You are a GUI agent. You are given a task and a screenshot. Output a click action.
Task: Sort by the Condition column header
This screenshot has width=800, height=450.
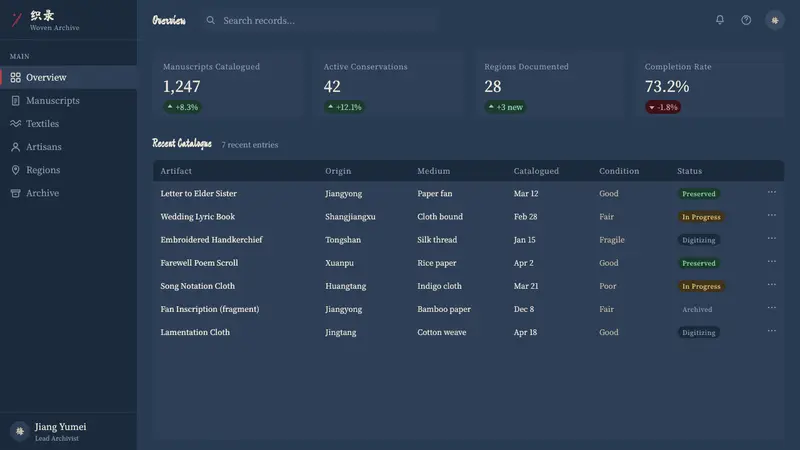[619, 171]
